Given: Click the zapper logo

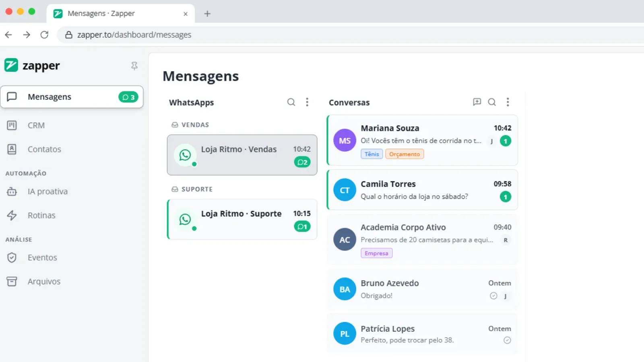Looking at the screenshot, I should point(32,66).
